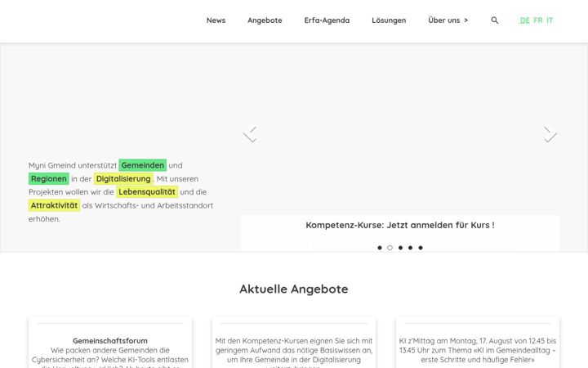Click the highlighted word Attraktivität
This screenshot has height=368, width=588.
click(x=54, y=205)
